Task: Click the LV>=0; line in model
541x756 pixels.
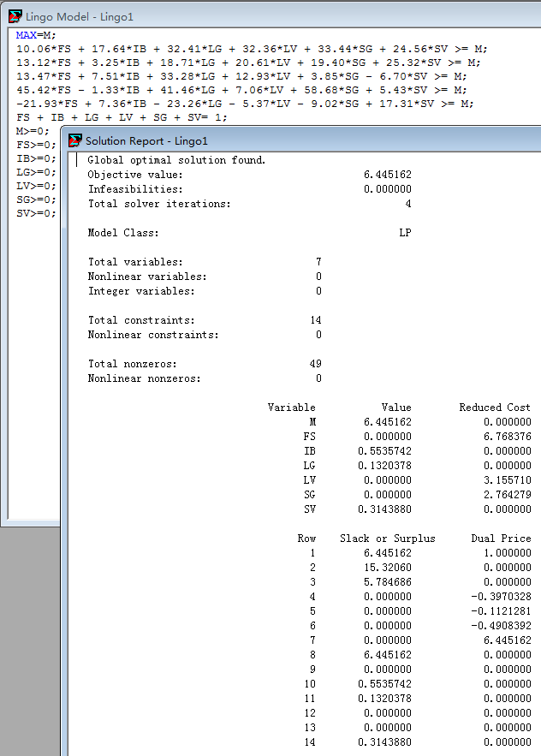Action: (36, 186)
